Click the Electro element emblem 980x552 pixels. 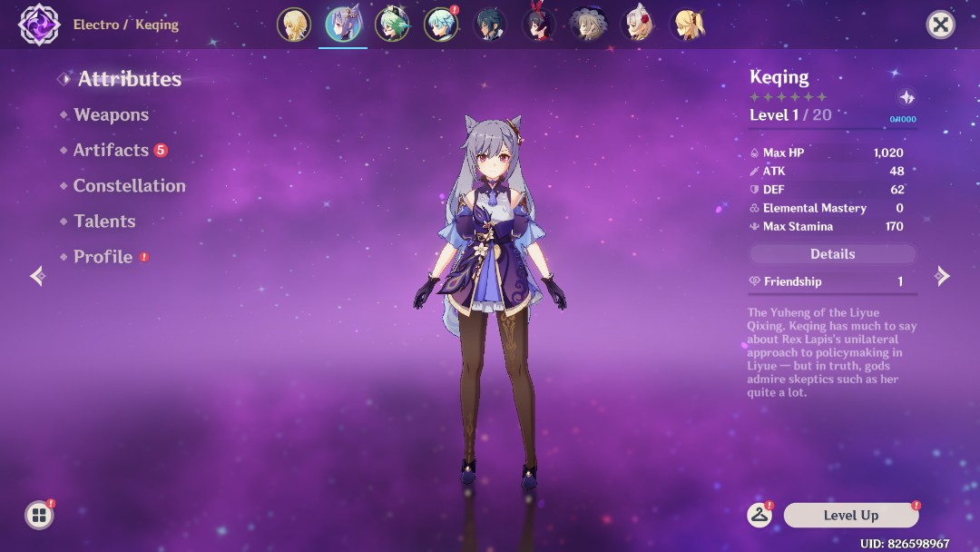pos(39,25)
